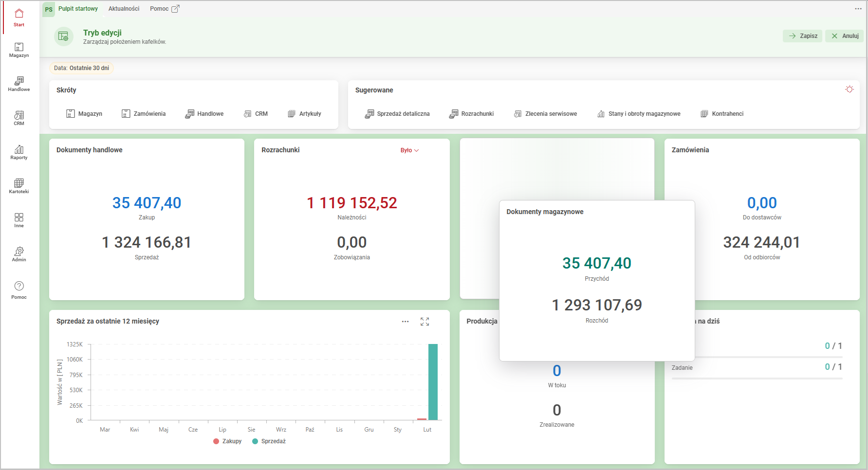This screenshot has height=470, width=868.
Task: Click the lightbulb icon in Sugerowane
Action: pos(849,90)
